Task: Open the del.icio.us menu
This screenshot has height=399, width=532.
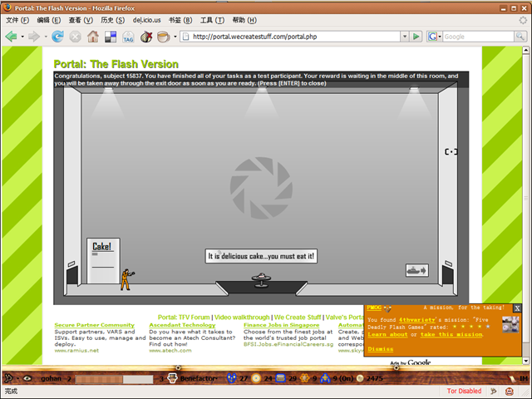Action: tap(146, 20)
